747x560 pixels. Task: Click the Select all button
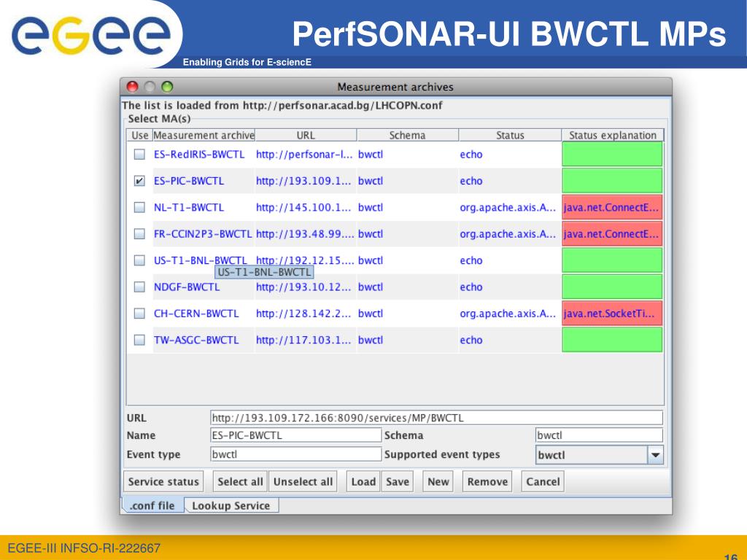240,481
